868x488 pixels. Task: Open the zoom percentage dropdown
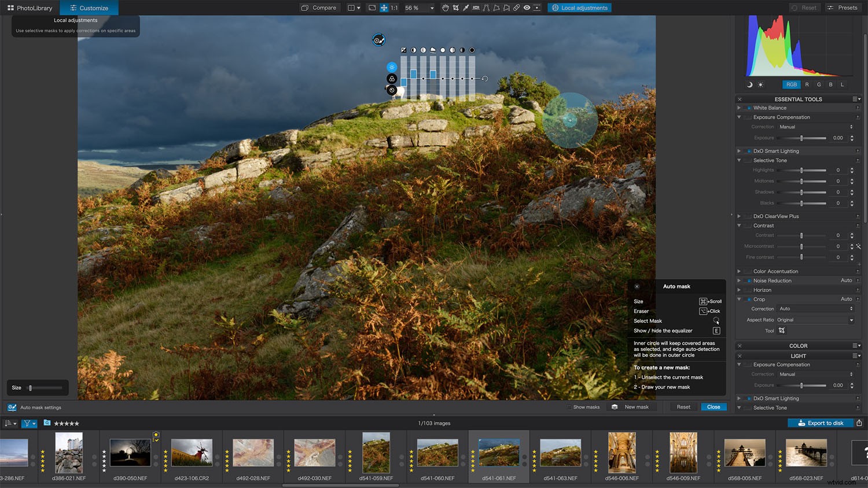click(431, 8)
